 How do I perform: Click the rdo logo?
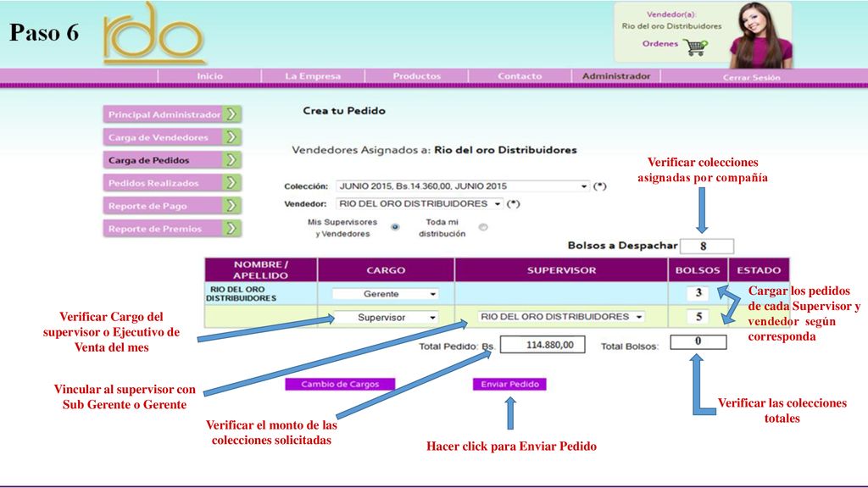pos(153,33)
